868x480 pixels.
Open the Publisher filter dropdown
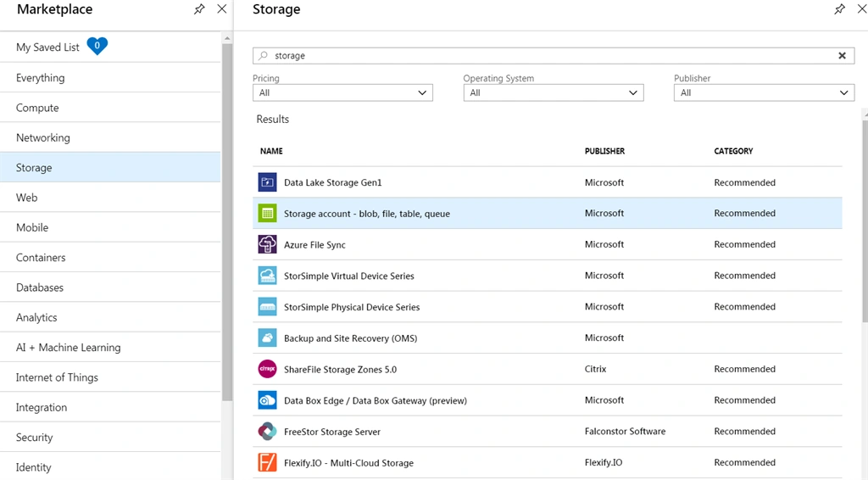pos(764,92)
